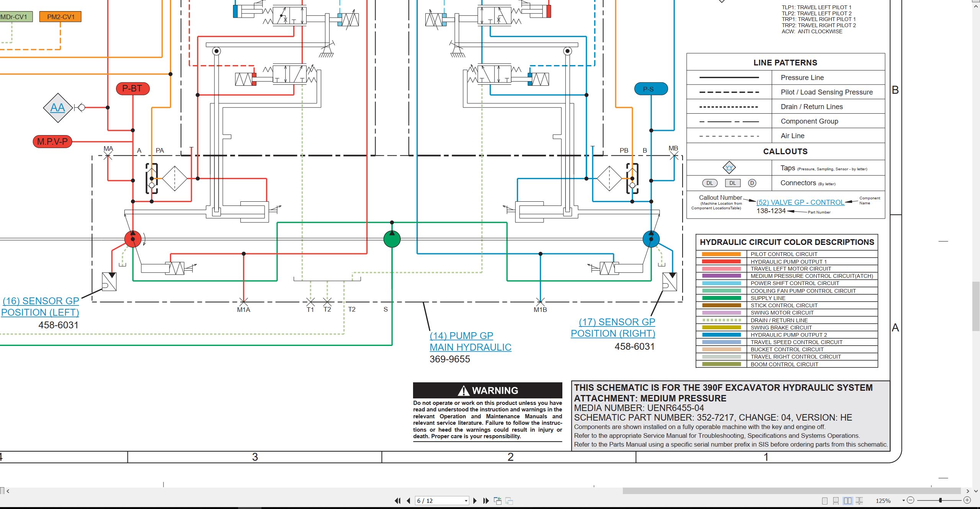Click the round D connector in legend
This screenshot has height=509, width=980.
click(752, 183)
